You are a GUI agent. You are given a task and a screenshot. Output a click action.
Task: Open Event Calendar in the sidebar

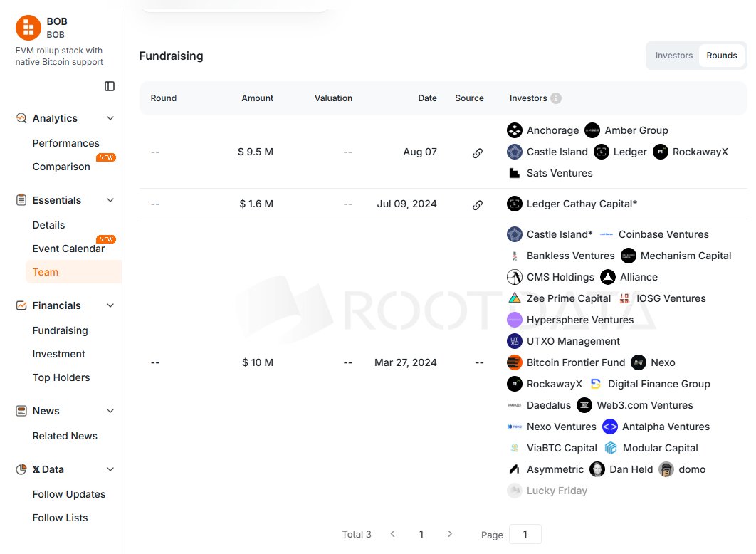(x=68, y=249)
